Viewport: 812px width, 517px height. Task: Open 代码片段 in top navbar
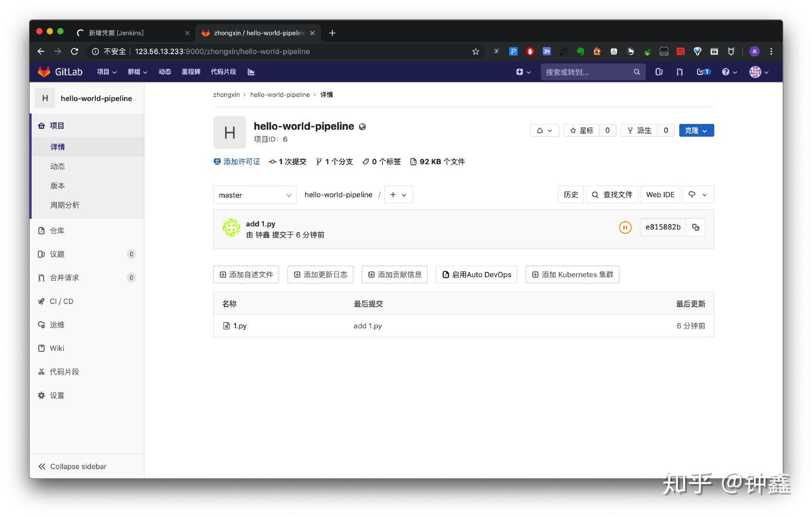[223, 72]
